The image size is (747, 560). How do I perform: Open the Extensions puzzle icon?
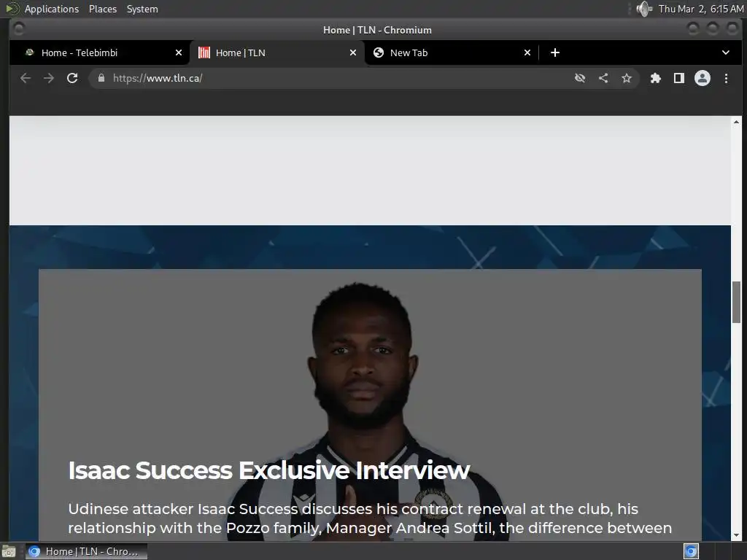coord(656,78)
